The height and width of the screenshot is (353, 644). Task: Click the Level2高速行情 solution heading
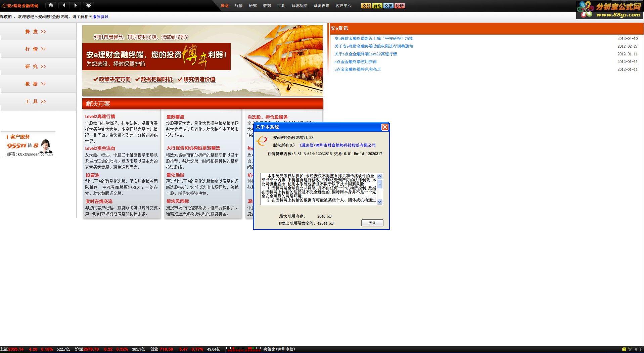click(100, 117)
